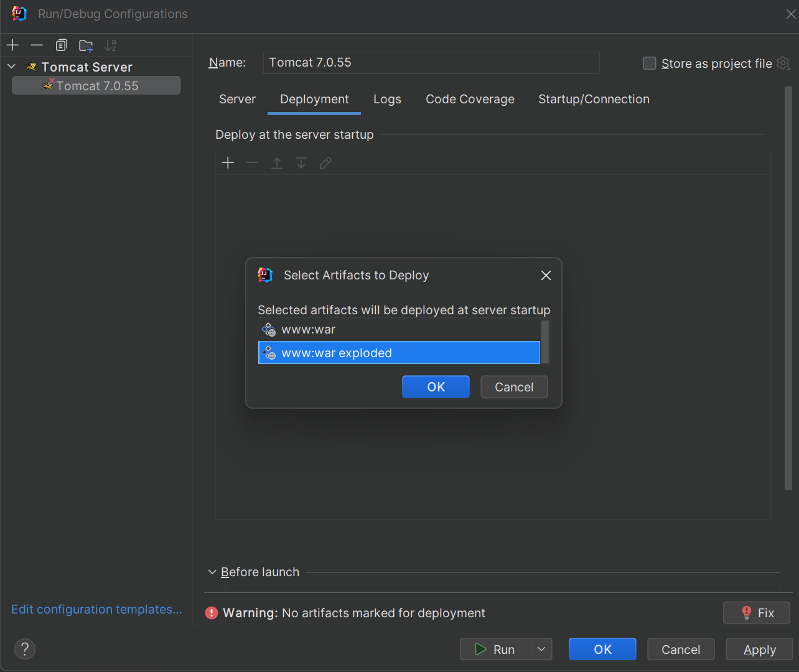Click the Name input field
The height and width of the screenshot is (672, 799).
point(431,62)
